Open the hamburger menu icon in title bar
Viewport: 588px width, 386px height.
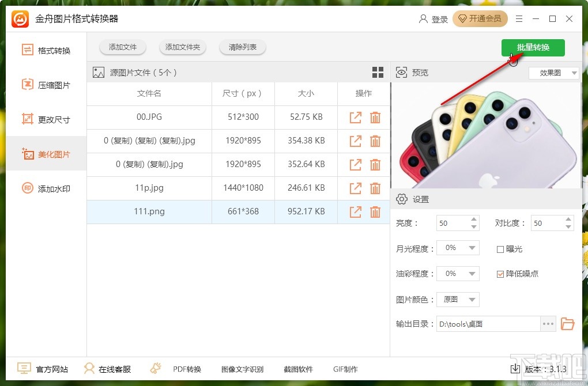519,19
